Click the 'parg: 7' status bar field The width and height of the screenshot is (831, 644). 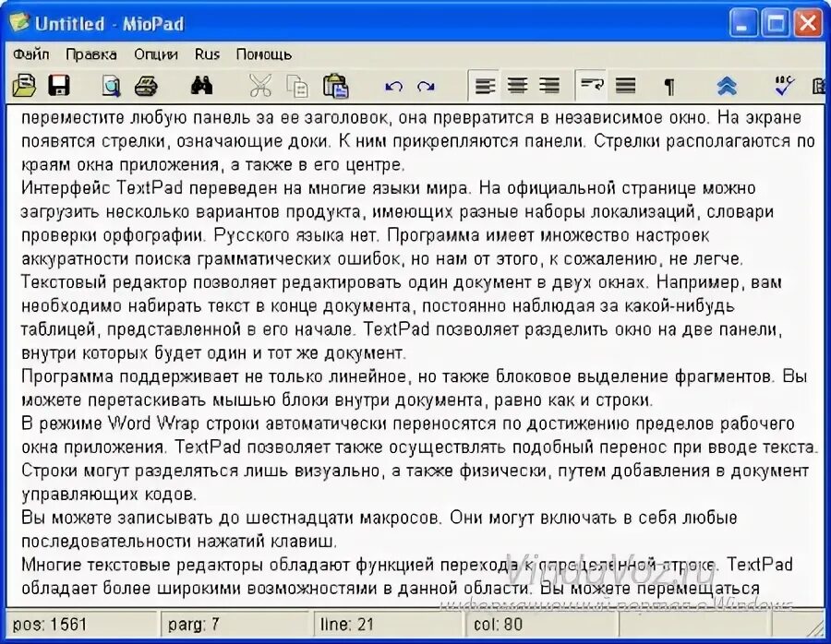(x=235, y=625)
